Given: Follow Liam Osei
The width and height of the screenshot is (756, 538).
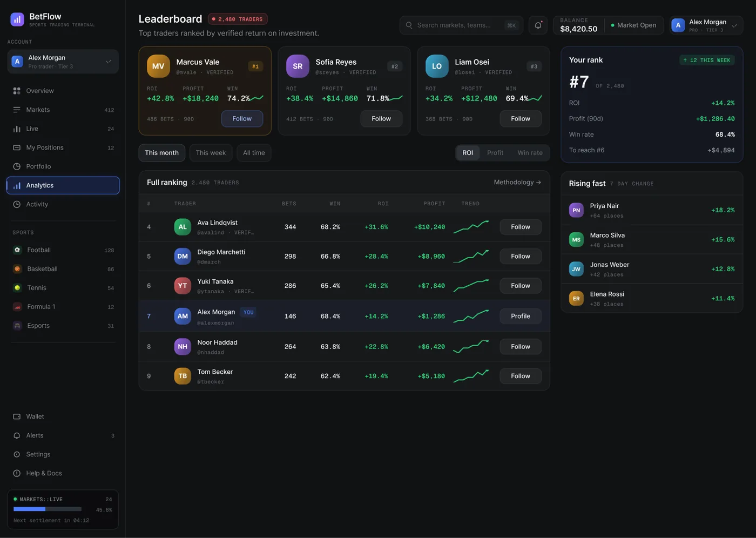Looking at the screenshot, I should click(521, 119).
